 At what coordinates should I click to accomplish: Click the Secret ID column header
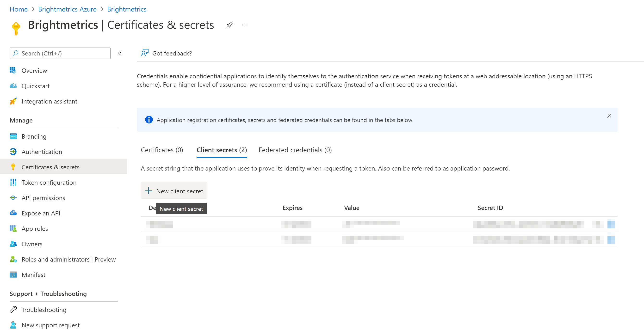490,208
